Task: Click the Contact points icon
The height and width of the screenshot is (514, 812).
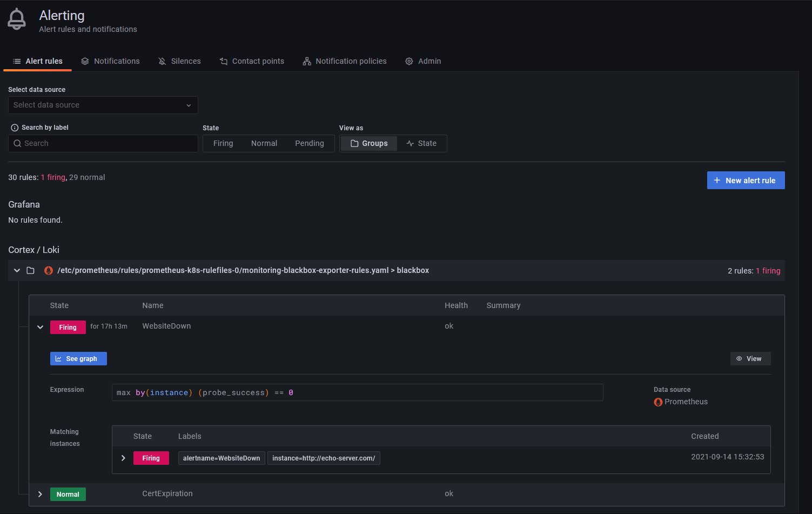Action: (x=223, y=61)
